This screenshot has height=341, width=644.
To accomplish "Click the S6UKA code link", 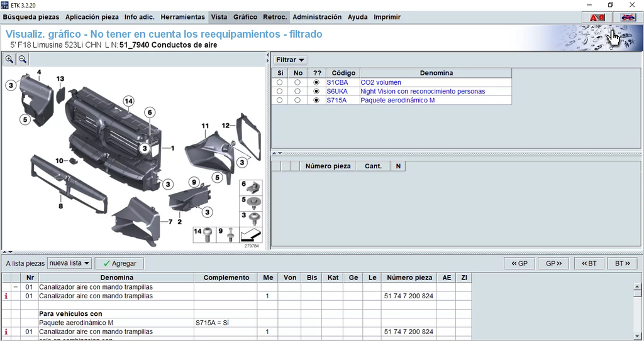I will click(337, 92).
